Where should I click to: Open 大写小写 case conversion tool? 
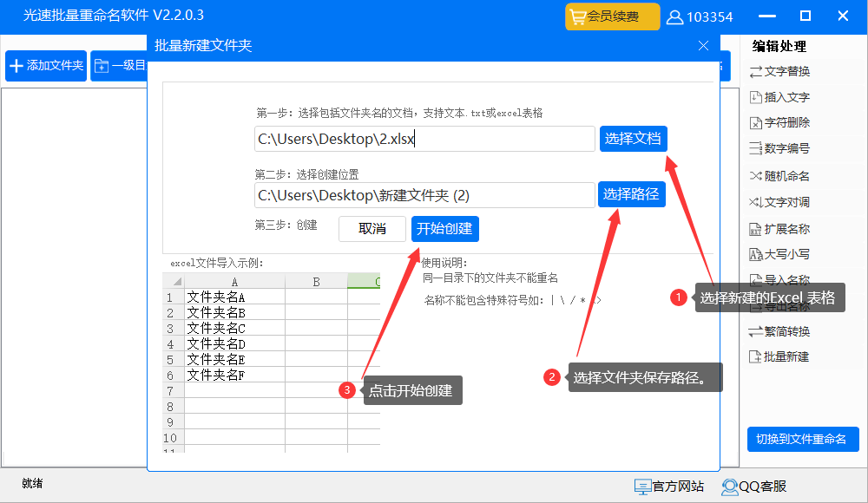point(780,255)
